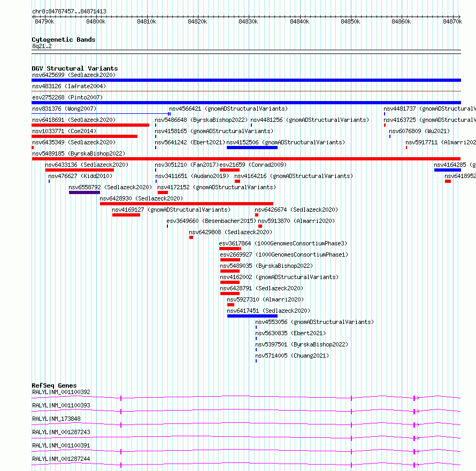Select variant nsv5489185 (ByrskaBishop2022)
This screenshot has height=471, width=476.
(79, 153)
